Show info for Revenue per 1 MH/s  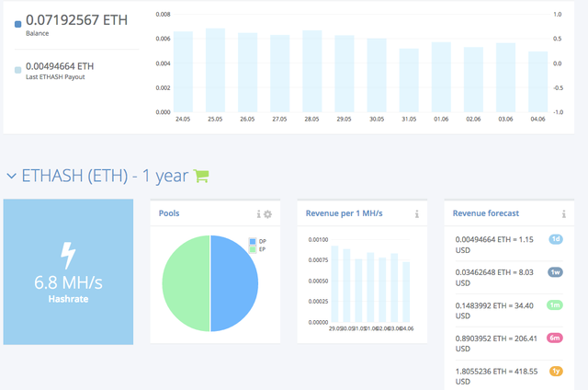pyautogui.click(x=416, y=214)
